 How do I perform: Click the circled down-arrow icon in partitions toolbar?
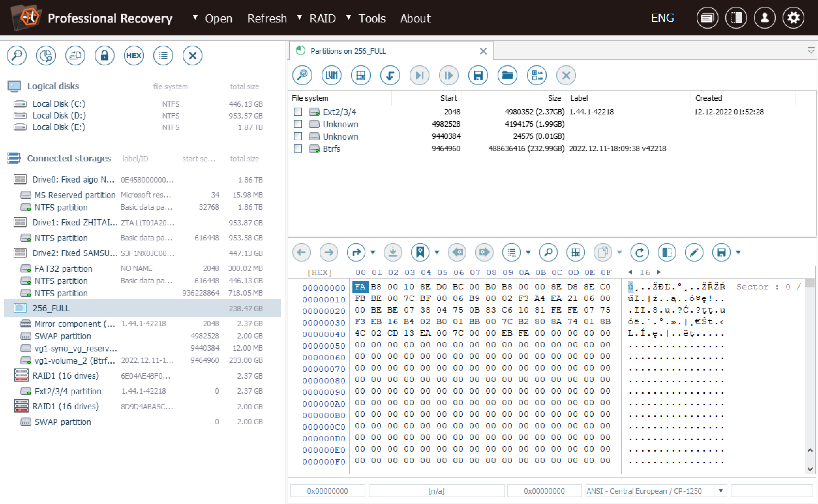click(x=390, y=75)
